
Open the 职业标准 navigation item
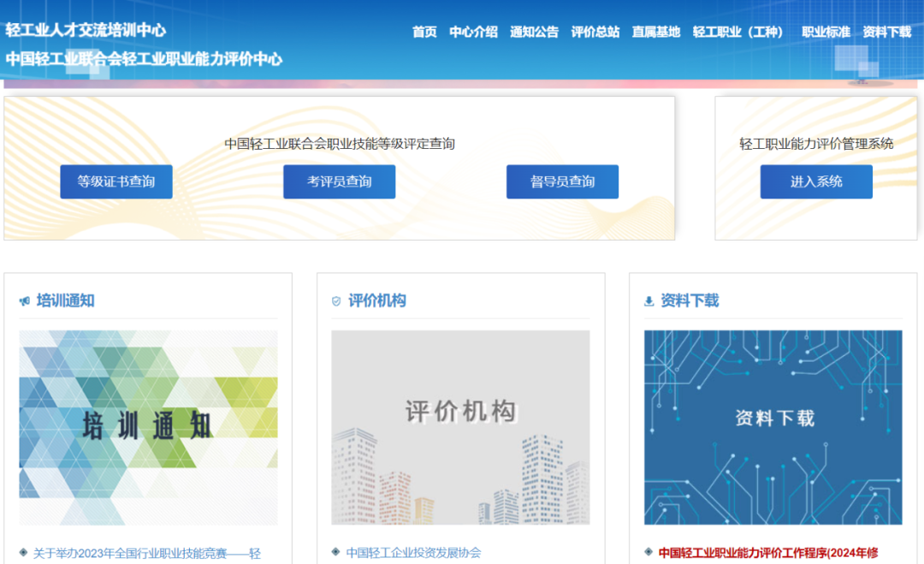pos(826,32)
